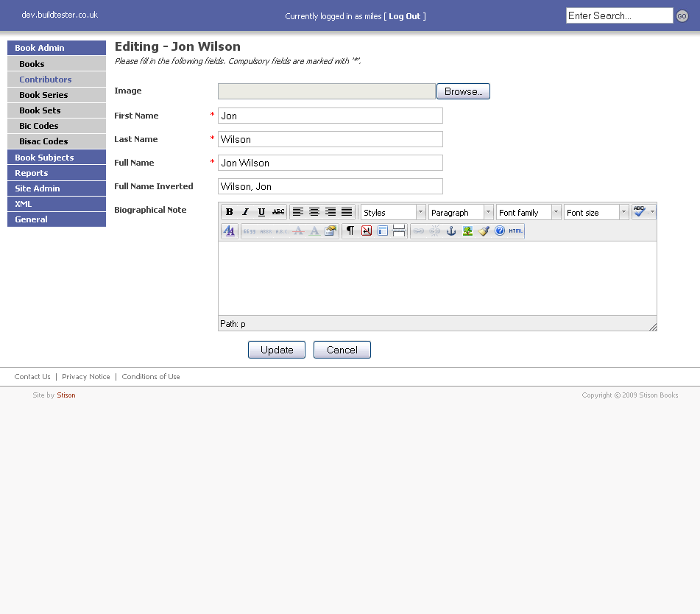
Task: Apply strikethrough formatting
Action: pos(278,212)
